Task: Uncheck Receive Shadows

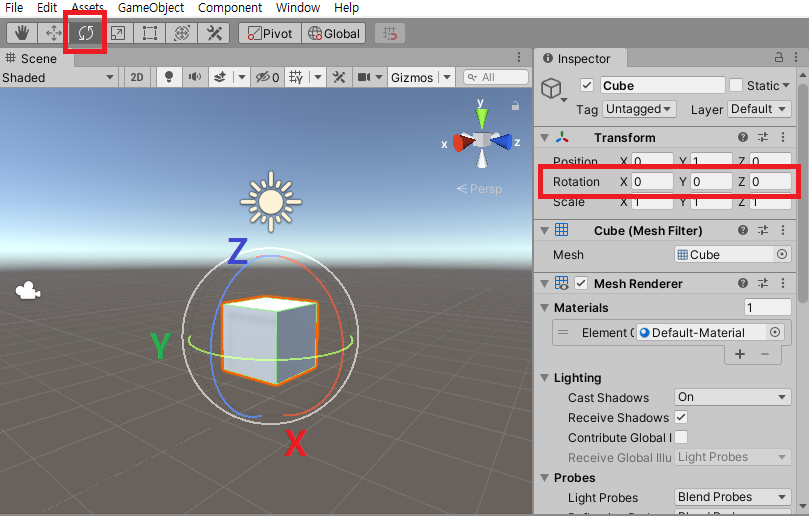Action: (x=681, y=417)
